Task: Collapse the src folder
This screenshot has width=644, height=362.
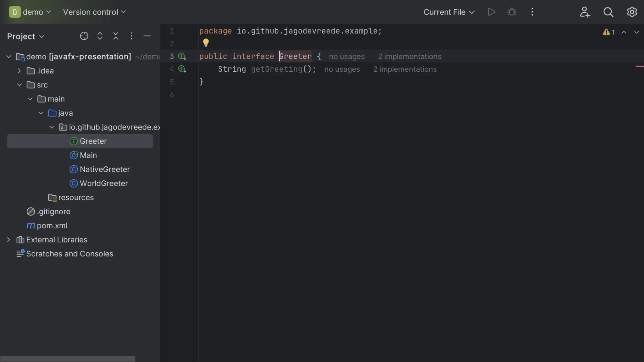Action: point(19,85)
